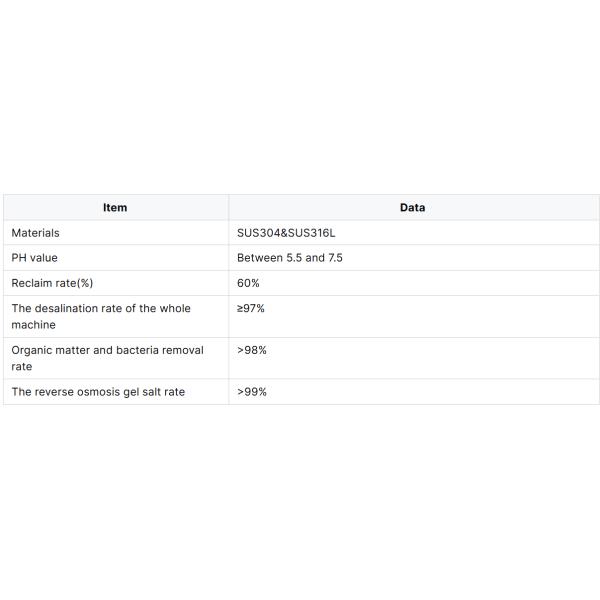Click the Data column header
Screen dimensions: 600x600
pos(412,208)
